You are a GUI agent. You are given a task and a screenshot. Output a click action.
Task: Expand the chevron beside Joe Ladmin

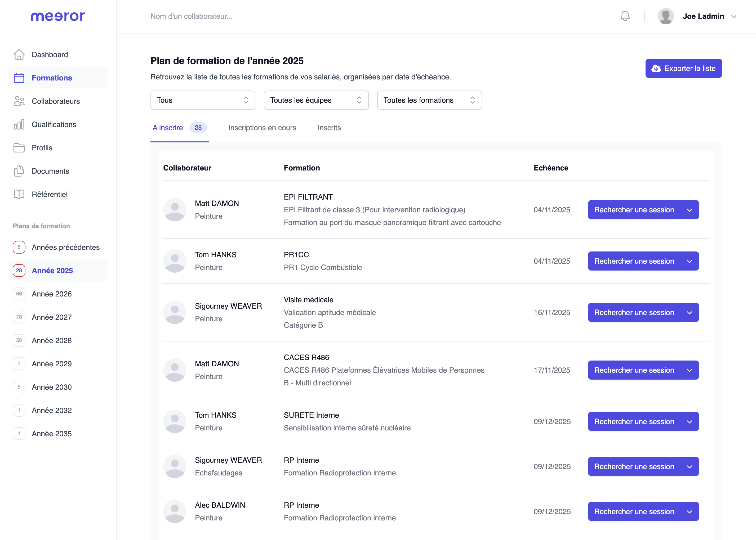tap(734, 17)
